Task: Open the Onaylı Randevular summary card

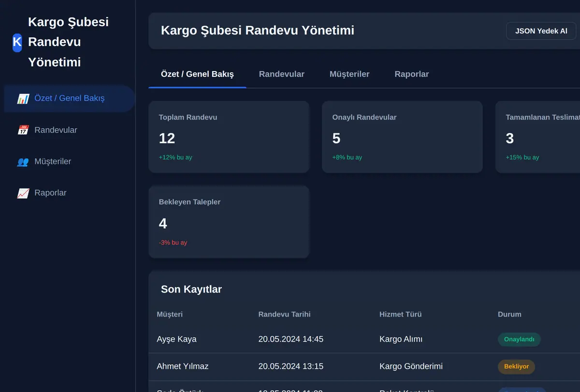Action: [402, 137]
